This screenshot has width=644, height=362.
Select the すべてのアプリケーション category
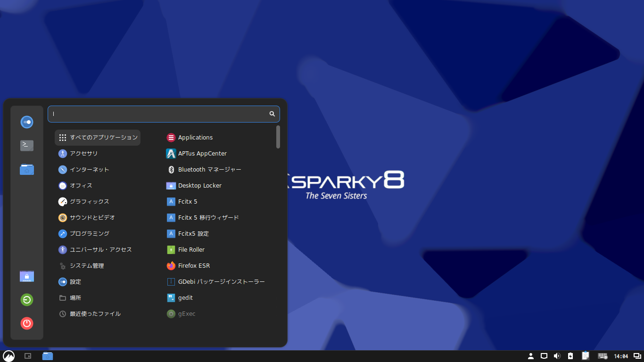pos(98,138)
